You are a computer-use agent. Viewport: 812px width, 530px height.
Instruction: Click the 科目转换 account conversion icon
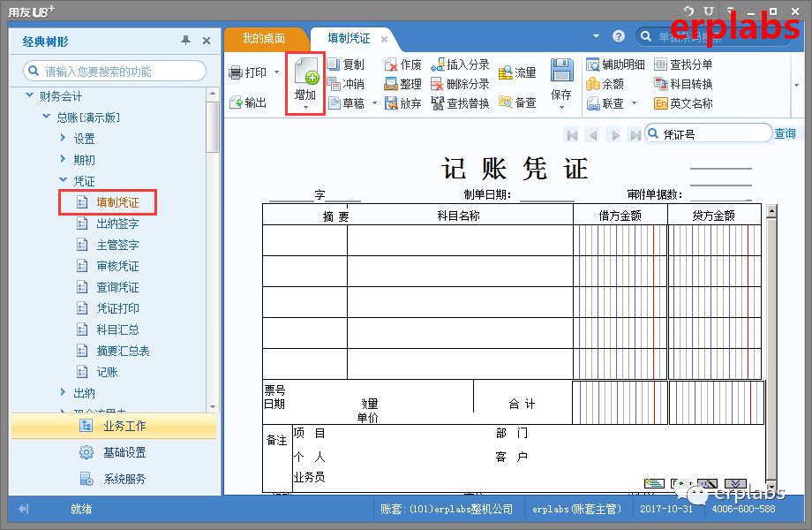pos(660,83)
